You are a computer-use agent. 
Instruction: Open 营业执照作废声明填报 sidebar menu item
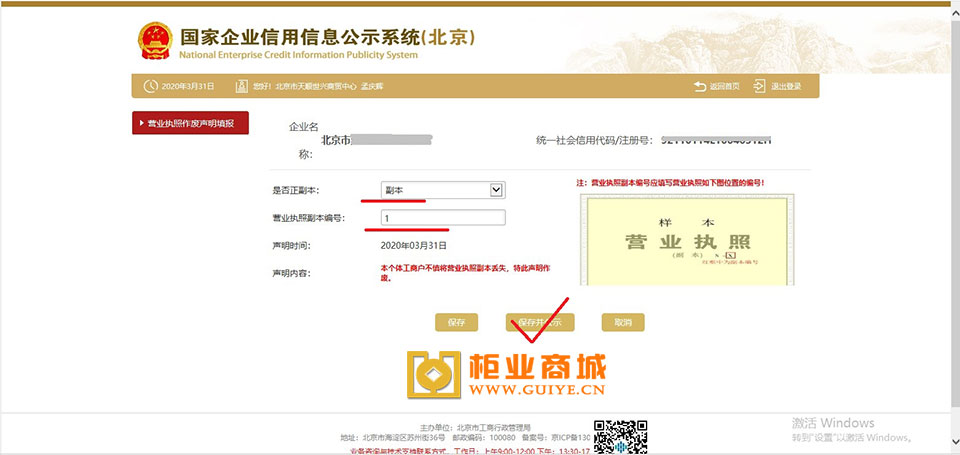(x=190, y=123)
